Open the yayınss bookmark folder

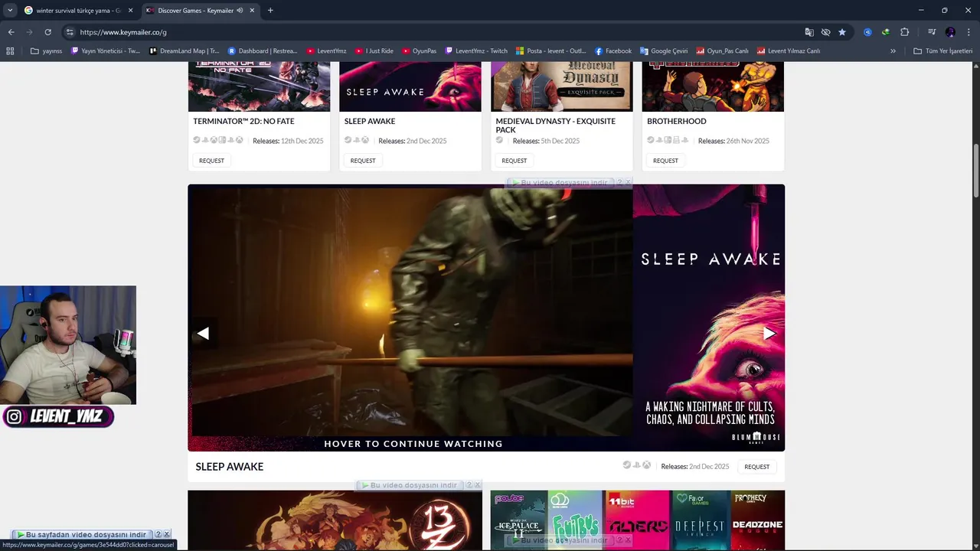(x=46, y=51)
